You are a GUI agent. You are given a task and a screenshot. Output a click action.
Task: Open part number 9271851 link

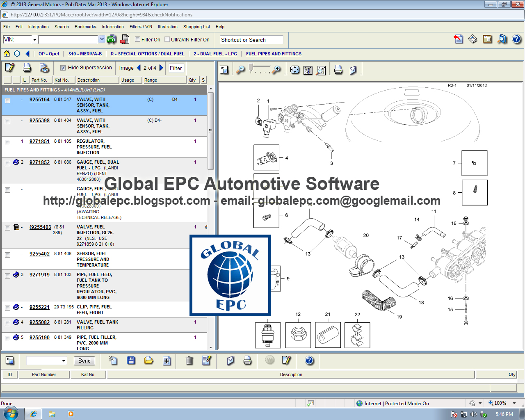point(39,141)
